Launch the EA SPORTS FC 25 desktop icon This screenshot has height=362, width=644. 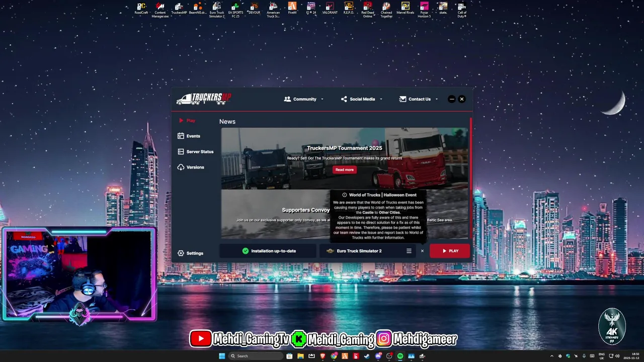235,10
